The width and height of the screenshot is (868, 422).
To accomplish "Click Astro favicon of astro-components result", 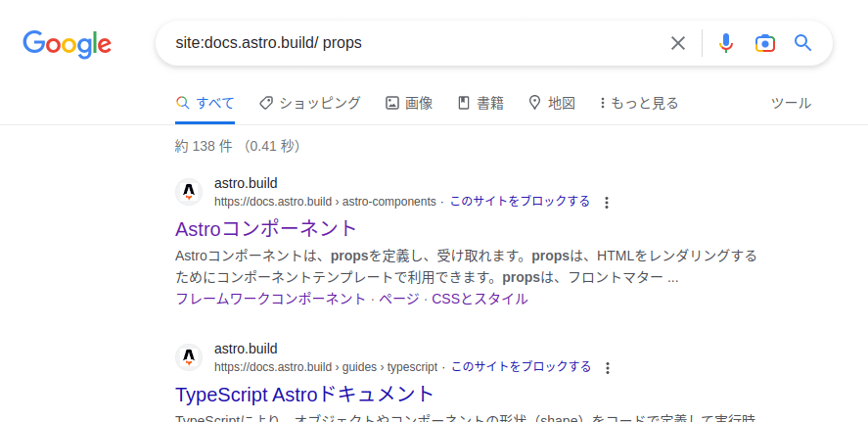I will click(x=189, y=192).
